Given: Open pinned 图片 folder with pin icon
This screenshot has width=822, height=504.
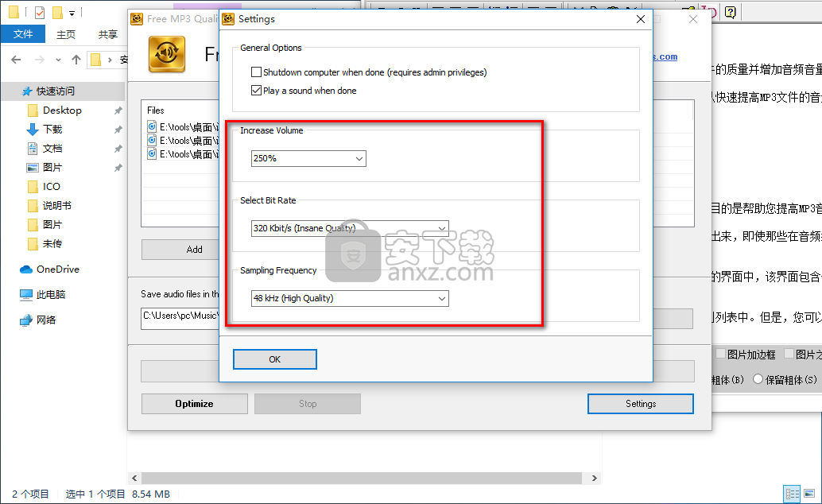Looking at the screenshot, I should pyautogui.click(x=52, y=167).
